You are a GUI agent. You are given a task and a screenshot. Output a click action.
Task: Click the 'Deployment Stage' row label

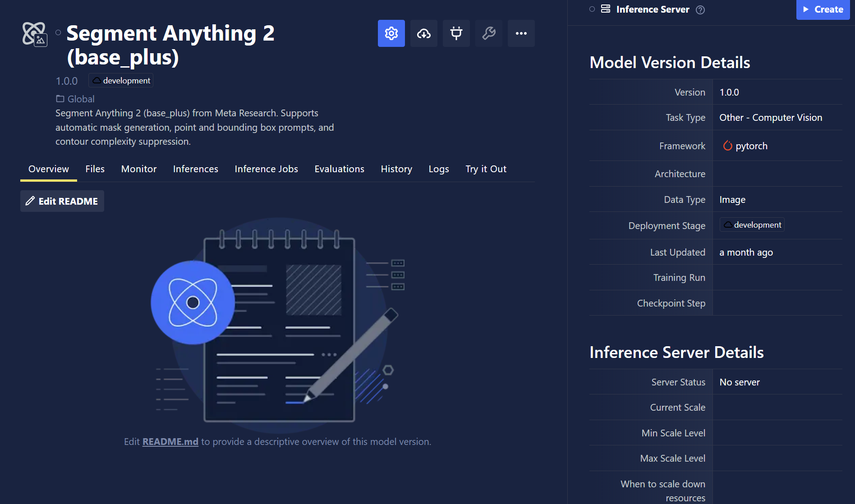click(667, 226)
